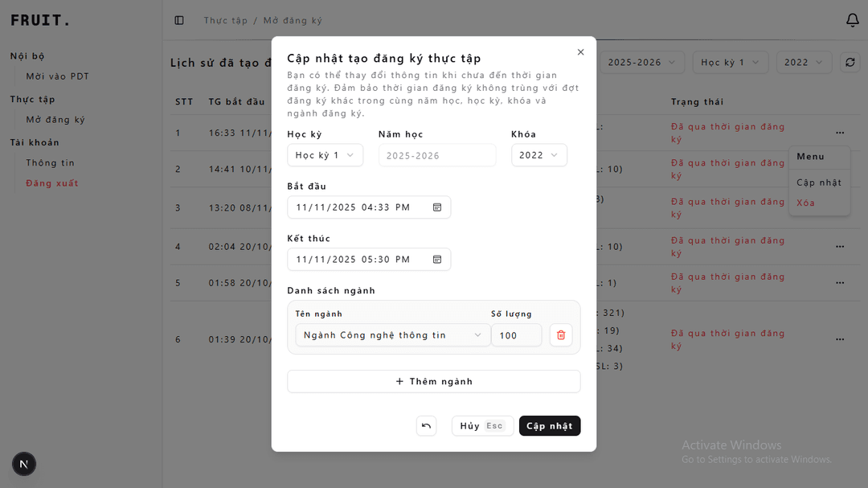Choose Xóa in the Menu popup
This screenshot has height=488, width=868.
[805, 203]
